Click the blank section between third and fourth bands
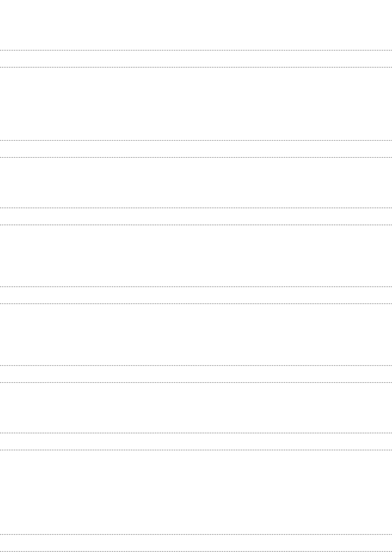This screenshot has width=392, height=552. click(196, 255)
